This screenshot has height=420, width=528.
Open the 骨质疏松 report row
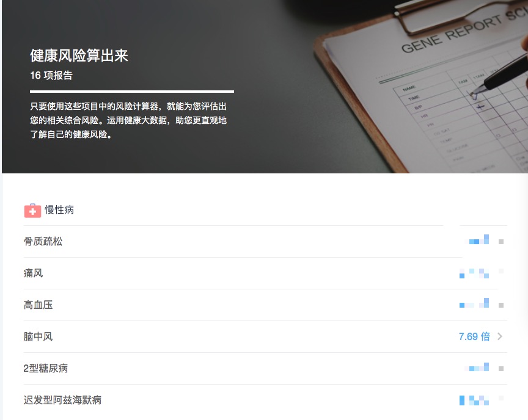coord(265,242)
